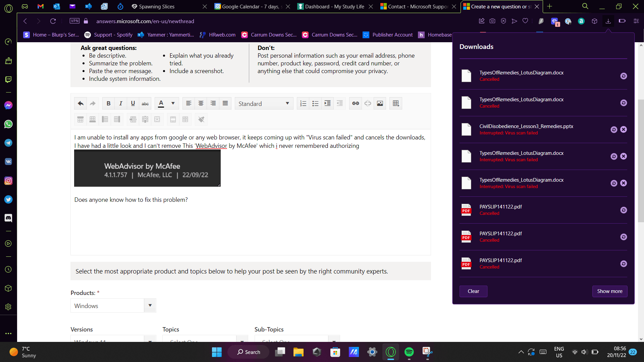Retry the PAYSLIP141122.pdf download at bottom
Screen dimensions: 644x362
(x=623, y=264)
